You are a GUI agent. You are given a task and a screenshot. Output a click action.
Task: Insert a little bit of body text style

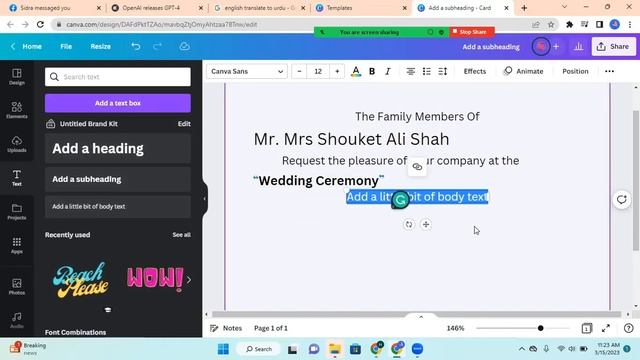click(118, 207)
